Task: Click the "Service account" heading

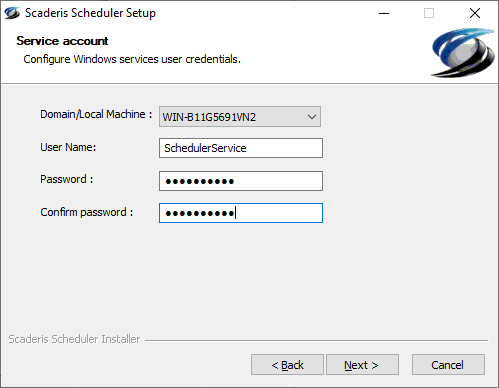Action: click(x=62, y=41)
